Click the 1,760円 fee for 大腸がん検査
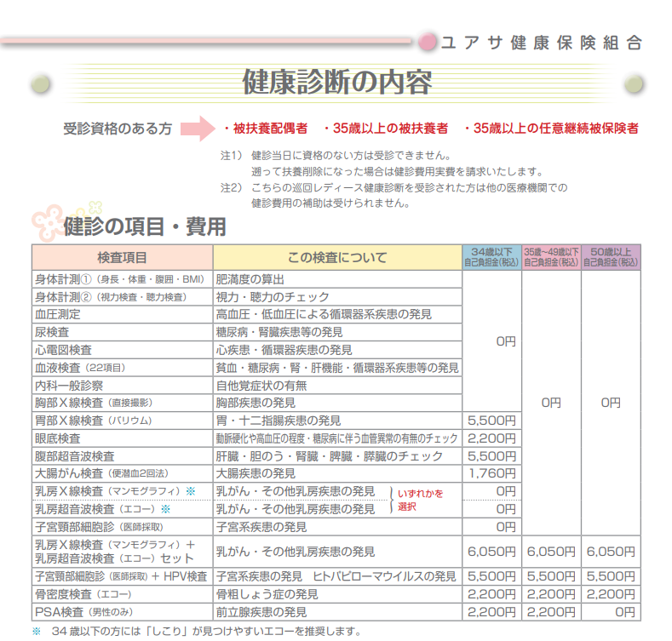The image size is (672, 641). [491, 473]
